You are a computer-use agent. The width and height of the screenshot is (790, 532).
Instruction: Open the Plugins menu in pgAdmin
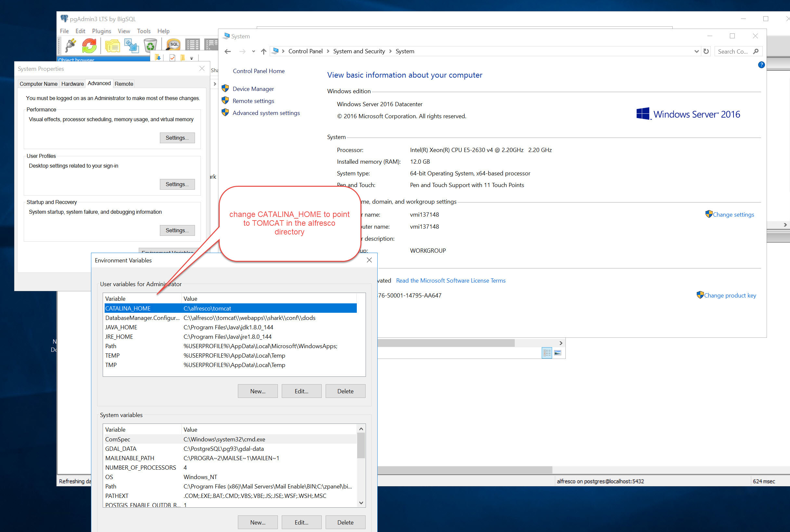101,31
